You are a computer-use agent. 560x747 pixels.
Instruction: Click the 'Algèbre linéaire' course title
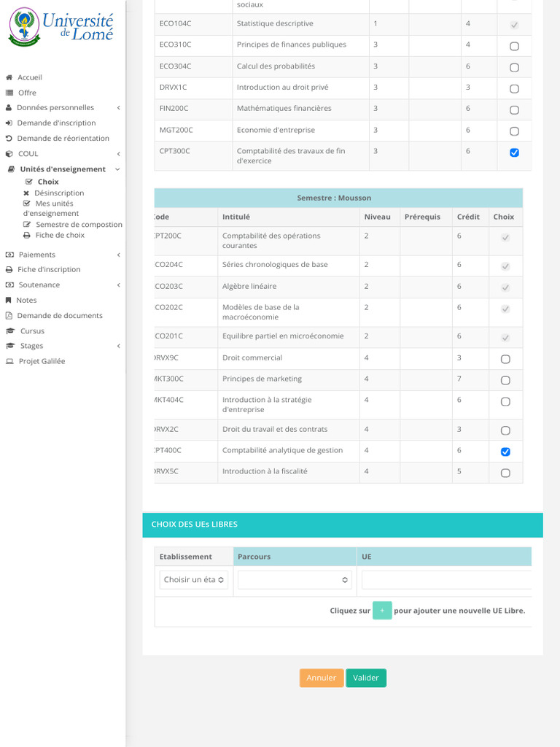click(x=249, y=286)
